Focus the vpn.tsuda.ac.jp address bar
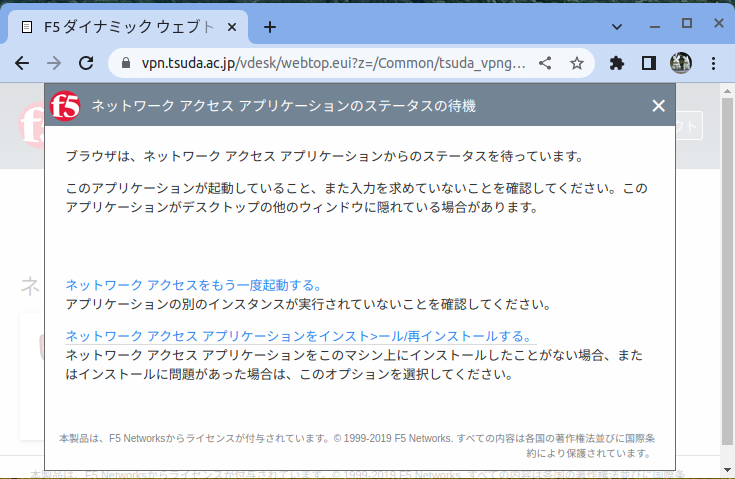This screenshot has width=735, height=479. (x=330, y=63)
